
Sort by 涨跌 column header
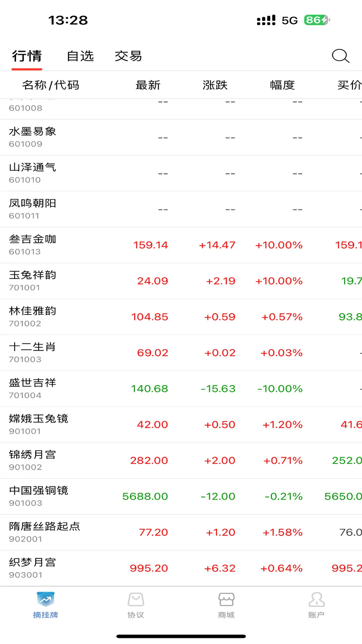(215, 85)
